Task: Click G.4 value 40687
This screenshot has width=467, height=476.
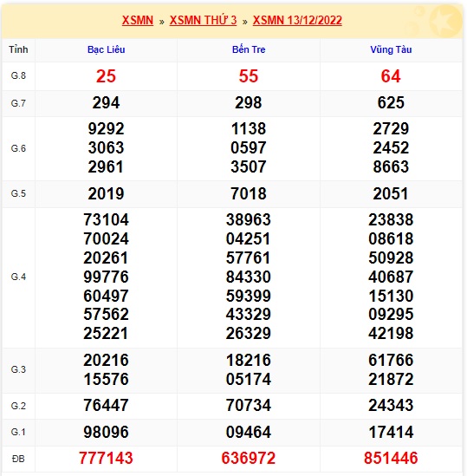Action: click(x=391, y=277)
